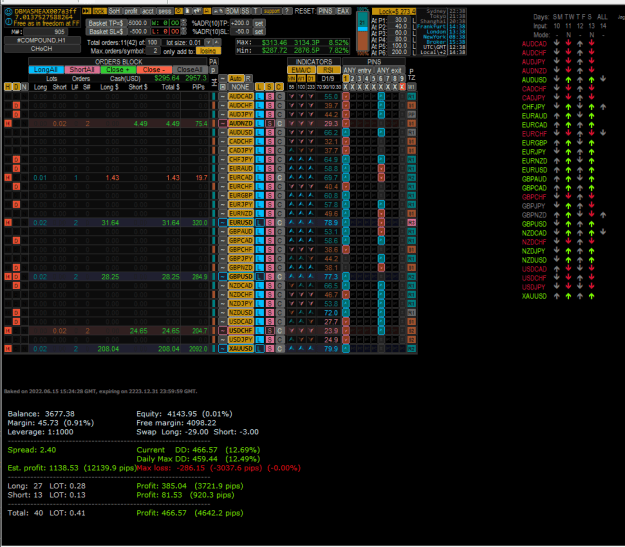The image size is (625, 547).
Task: Collapse with the minus button left of Auto
Action: click(222, 79)
